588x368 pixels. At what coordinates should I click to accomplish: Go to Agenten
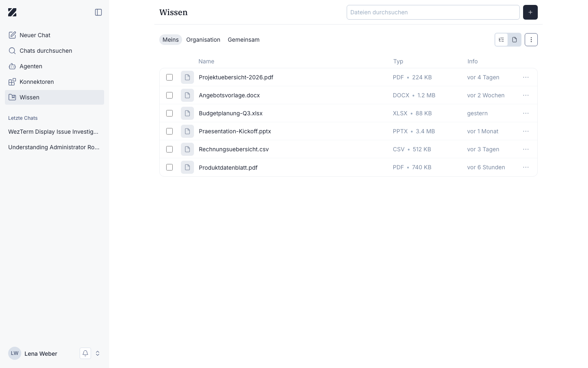click(54, 66)
